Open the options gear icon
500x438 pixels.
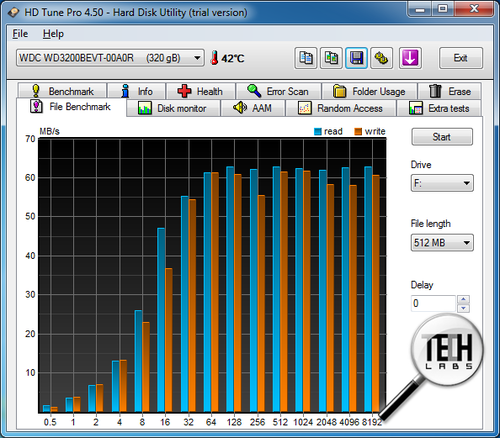click(x=382, y=58)
